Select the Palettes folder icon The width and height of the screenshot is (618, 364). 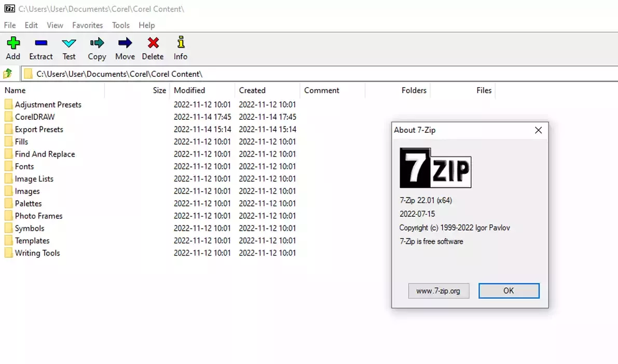click(9, 203)
